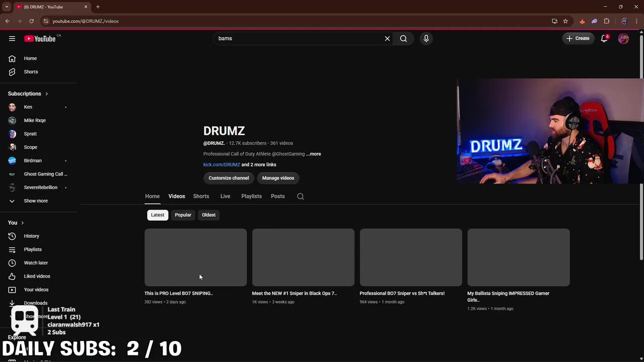The width and height of the screenshot is (644, 362).
Task: Click Show more under subscriptions
Action: click(36, 201)
